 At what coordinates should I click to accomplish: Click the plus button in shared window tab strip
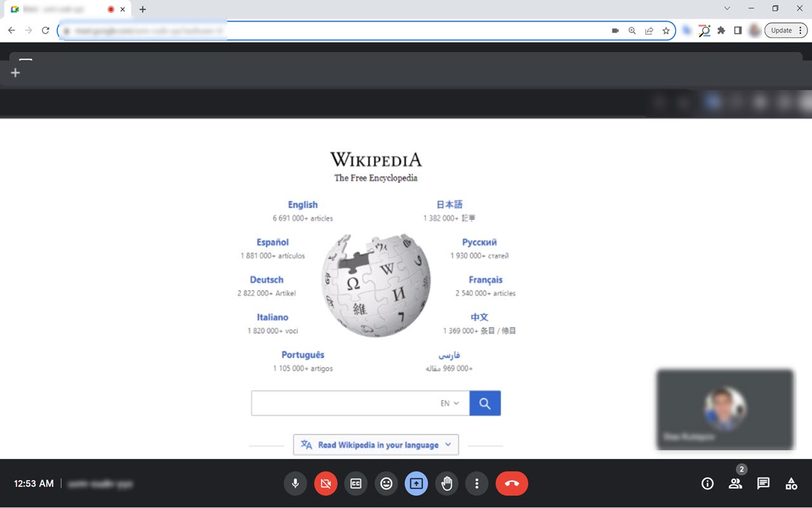(16, 73)
